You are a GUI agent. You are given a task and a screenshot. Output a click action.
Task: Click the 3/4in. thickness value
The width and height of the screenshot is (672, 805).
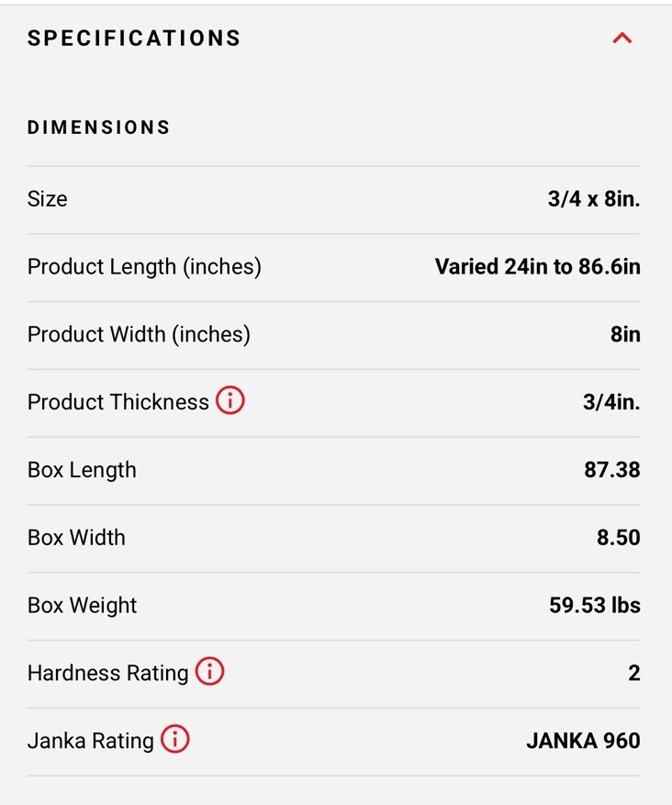(x=611, y=402)
